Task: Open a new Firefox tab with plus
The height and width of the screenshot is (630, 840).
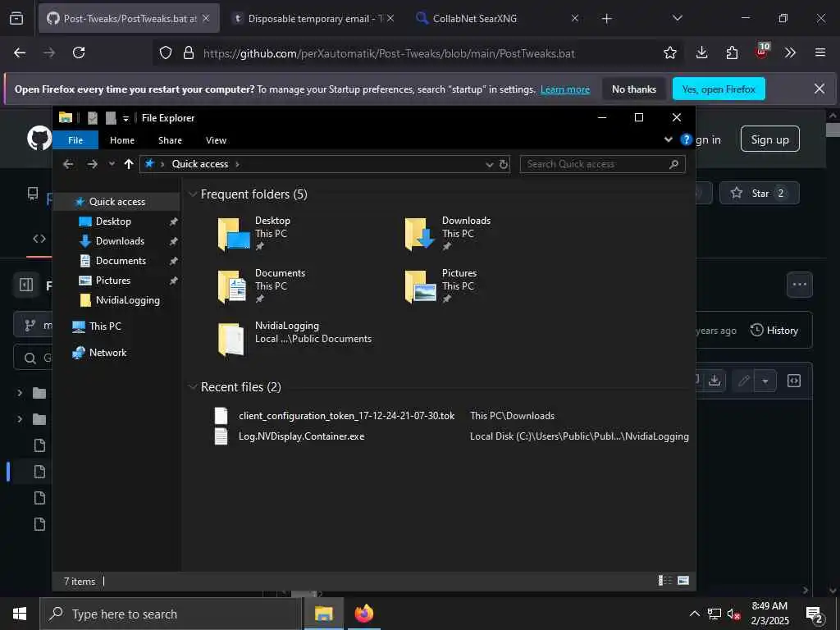Action: [606, 19]
